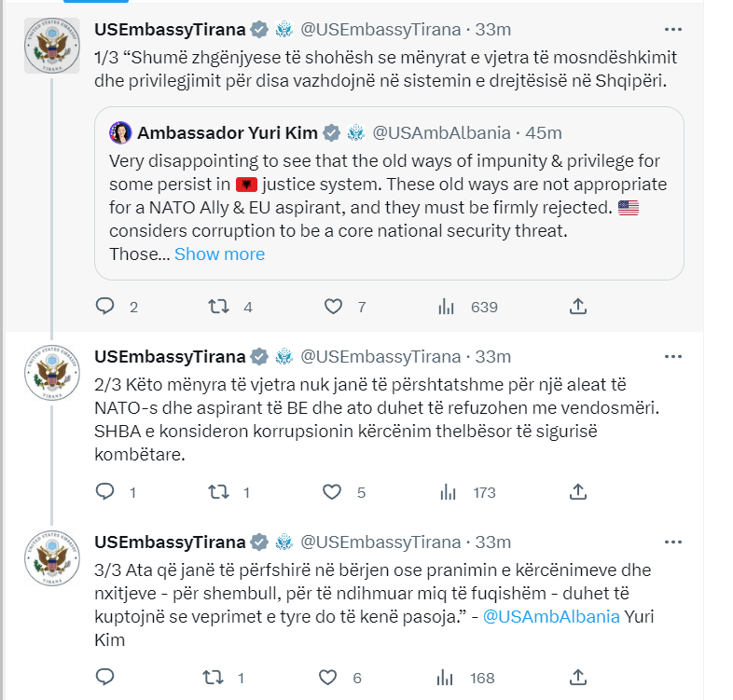Reply to the 2/3 tweet
Image resolution: width=733 pixels, height=700 pixels.
point(105,492)
